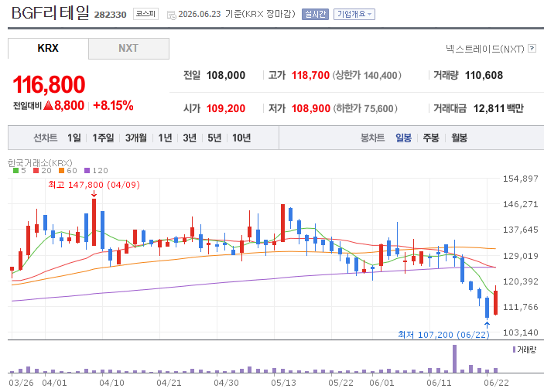Select the 10년 line chart period
This screenshot has width=544, height=392.
(x=241, y=138)
